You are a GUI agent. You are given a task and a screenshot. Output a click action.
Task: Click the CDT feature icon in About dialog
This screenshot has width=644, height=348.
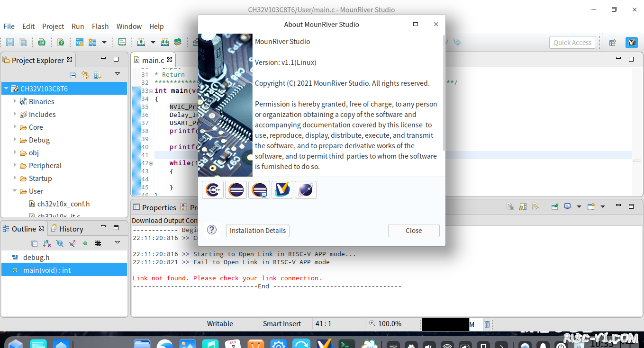tap(213, 190)
